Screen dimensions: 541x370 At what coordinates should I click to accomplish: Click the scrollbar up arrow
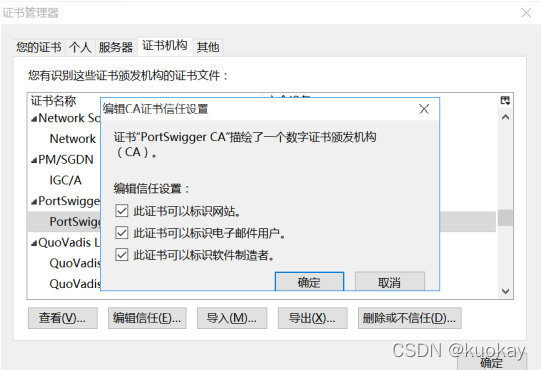click(x=505, y=117)
